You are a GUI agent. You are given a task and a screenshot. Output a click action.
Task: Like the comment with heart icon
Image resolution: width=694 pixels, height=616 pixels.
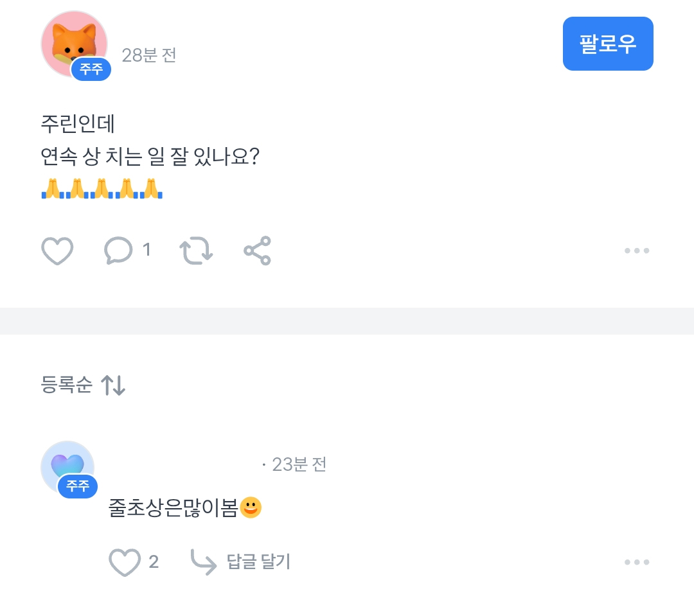[x=125, y=563]
